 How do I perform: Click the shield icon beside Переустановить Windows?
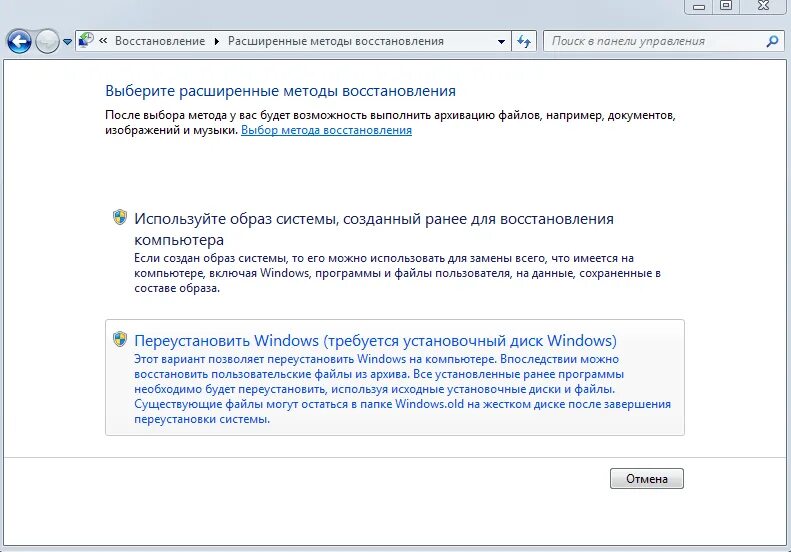point(120,339)
